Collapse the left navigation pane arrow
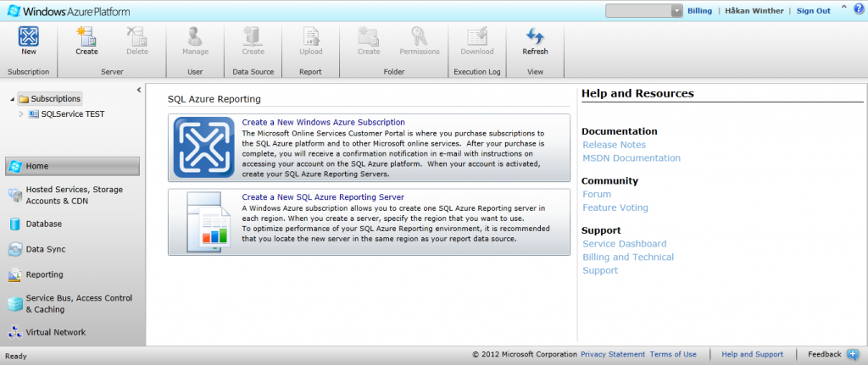Screen dimensions: 868x365 click(139, 90)
